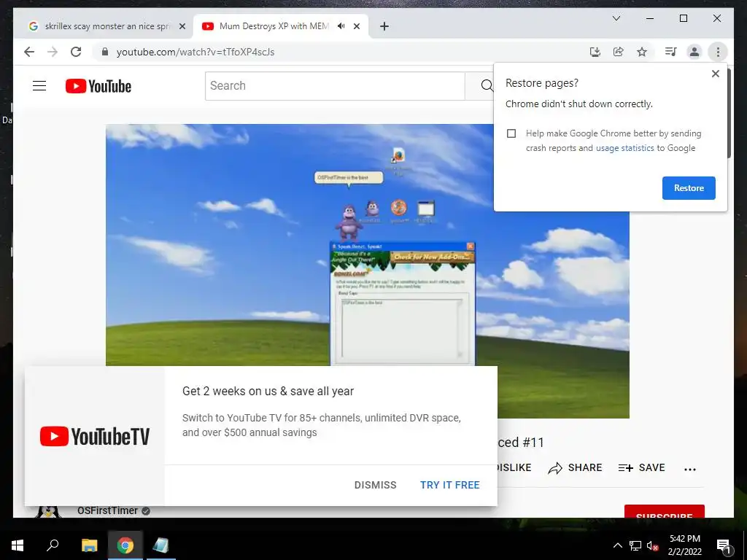This screenshot has height=560, width=747.
Task: Open the Windows Start menu
Action: click(18, 545)
